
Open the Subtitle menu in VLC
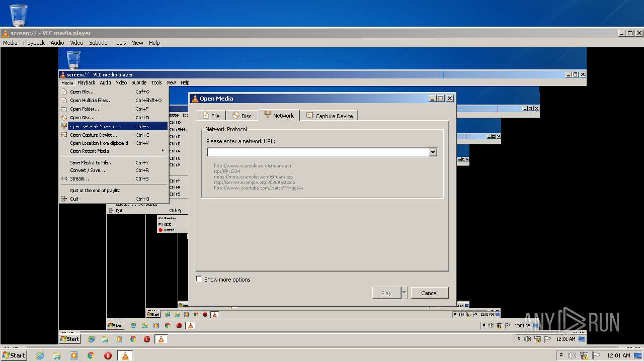pos(98,43)
